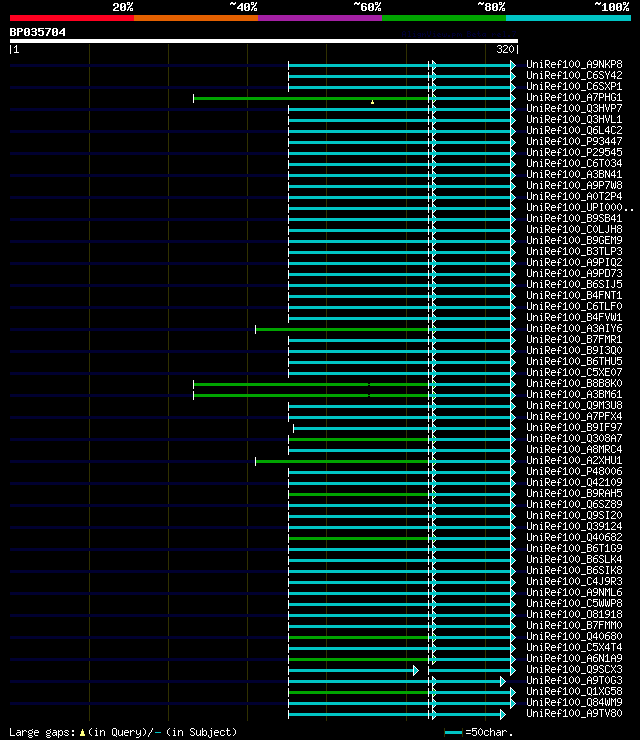Click the UniRef100_A6N1A9 label
The width and height of the screenshot is (640, 740).
coord(574,658)
